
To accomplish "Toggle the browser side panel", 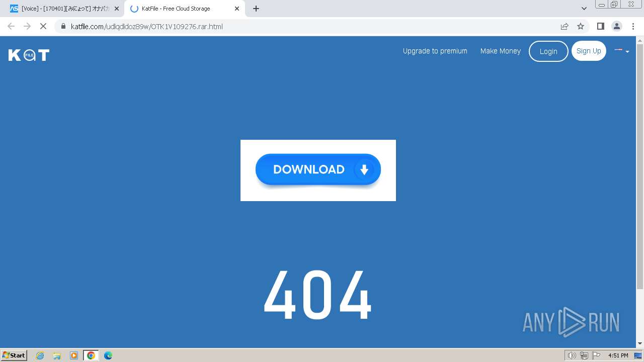I will tap(600, 26).
